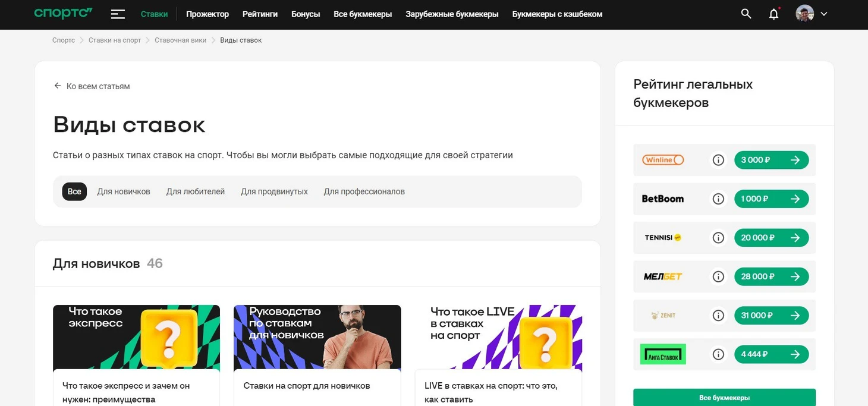The image size is (868, 406).
Task: Click the search magnifier icon
Action: click(x=746, y=14)
